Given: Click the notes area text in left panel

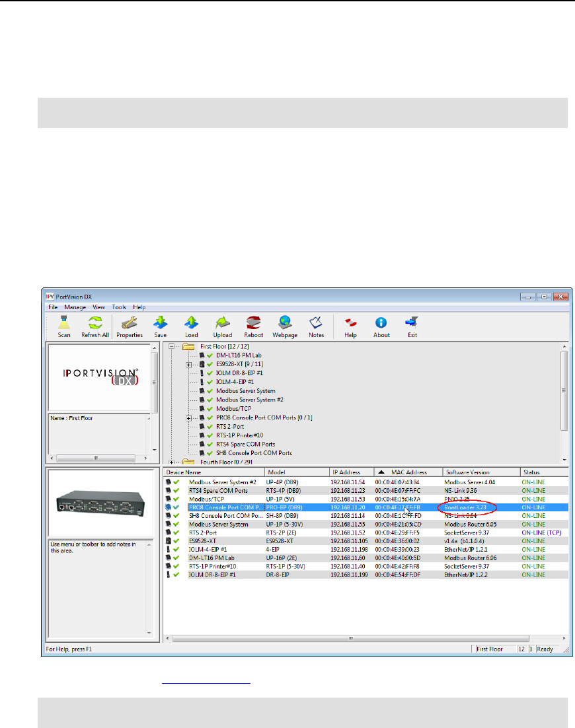Looking at the screenshot, I should 93,548.
